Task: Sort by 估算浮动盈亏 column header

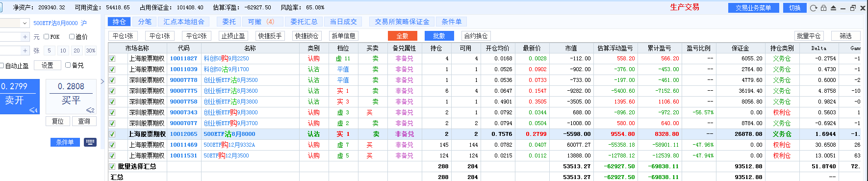Action: pyautogui.click(x=615, y=48)
